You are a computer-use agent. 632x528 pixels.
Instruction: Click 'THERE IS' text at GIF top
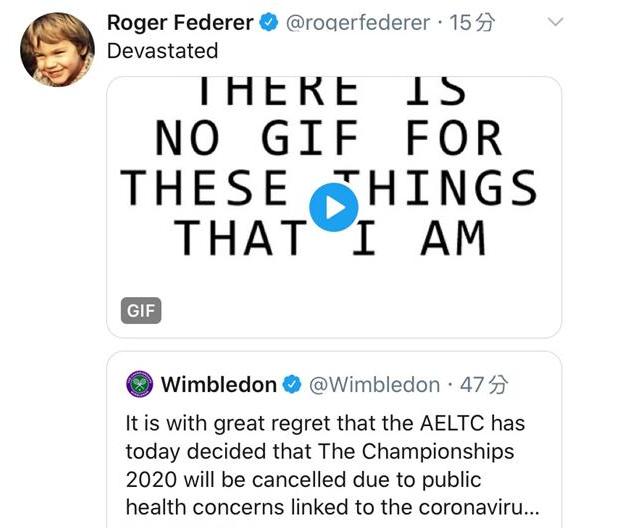tap(329, 93)
